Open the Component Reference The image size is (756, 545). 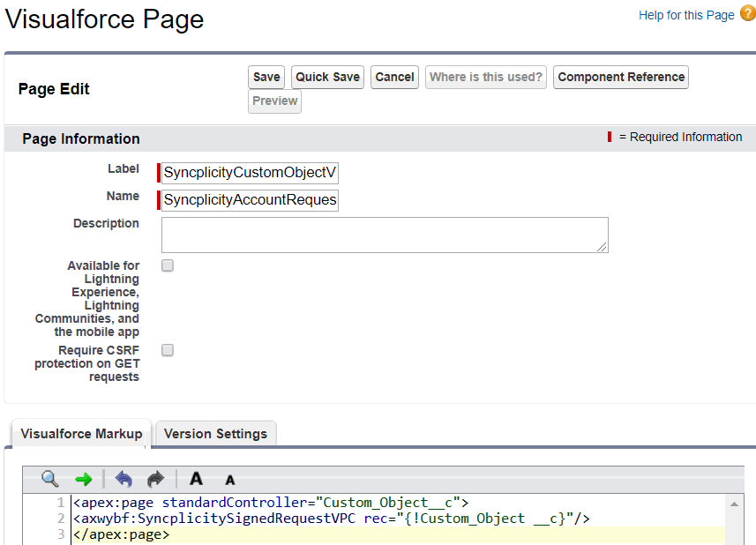pos(621,77)
